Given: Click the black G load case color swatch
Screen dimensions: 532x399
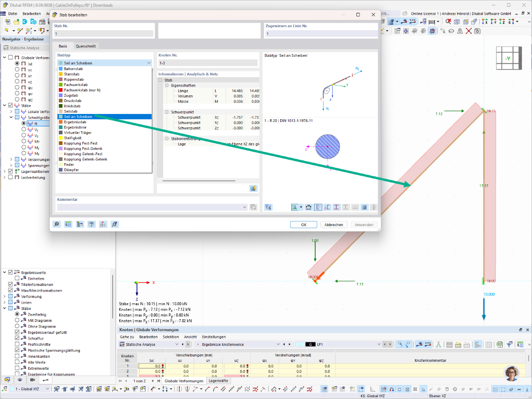Looking at the screenshot, I should [x=311, y=344].
